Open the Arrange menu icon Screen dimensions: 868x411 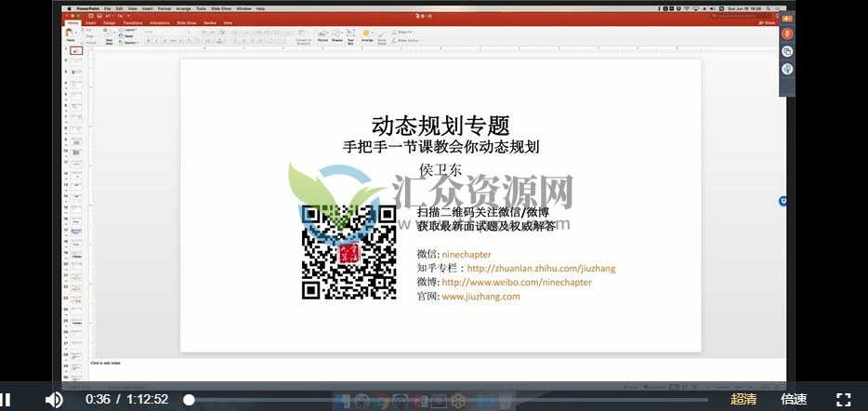(x=366, y=35)
